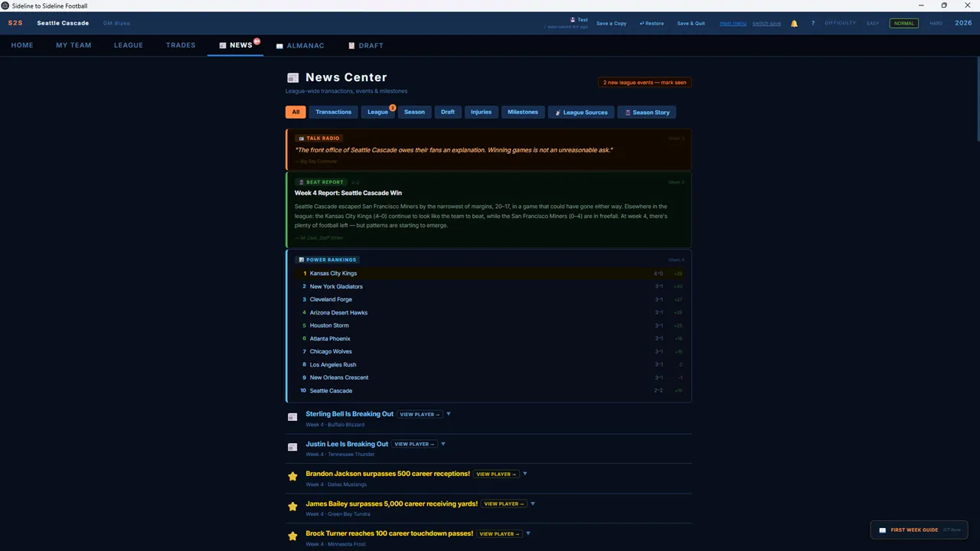Open the question mark help icon
The image size is (980, 551).
pos(813,23)
